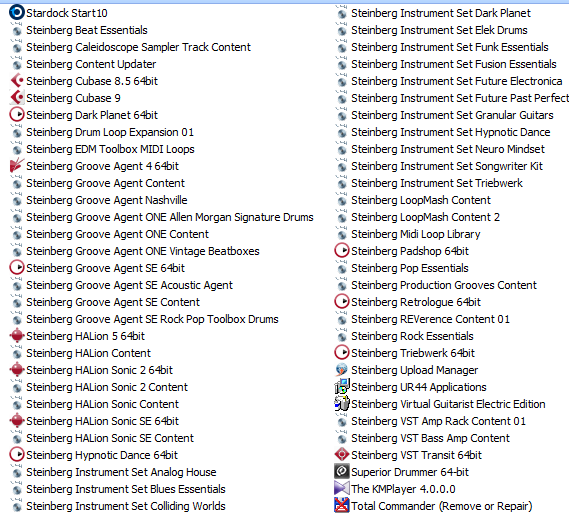Select Steinberg Pop Essentials entry

tap(410, 268)
